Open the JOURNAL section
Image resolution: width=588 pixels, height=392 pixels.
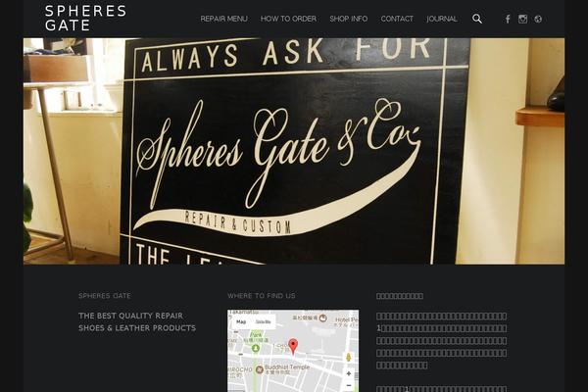click(x=442, y=19)
